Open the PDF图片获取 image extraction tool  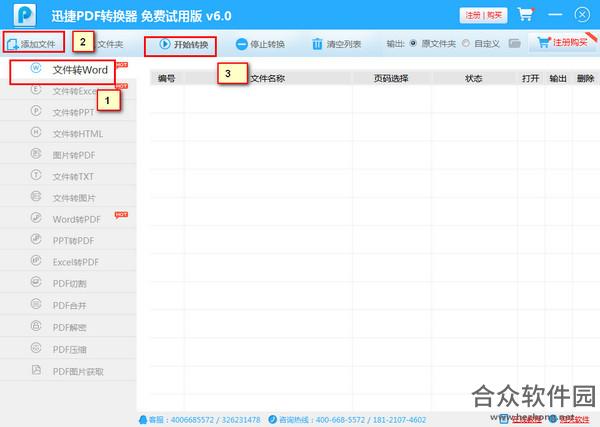68,370
